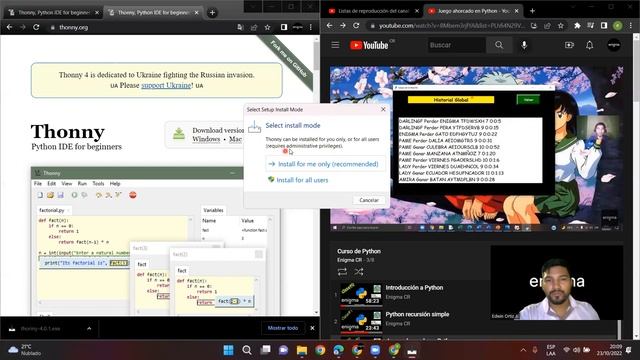
Task: Open the Introducción a Python playlist video
Action: pyautogui.click(x=414, y=288)
